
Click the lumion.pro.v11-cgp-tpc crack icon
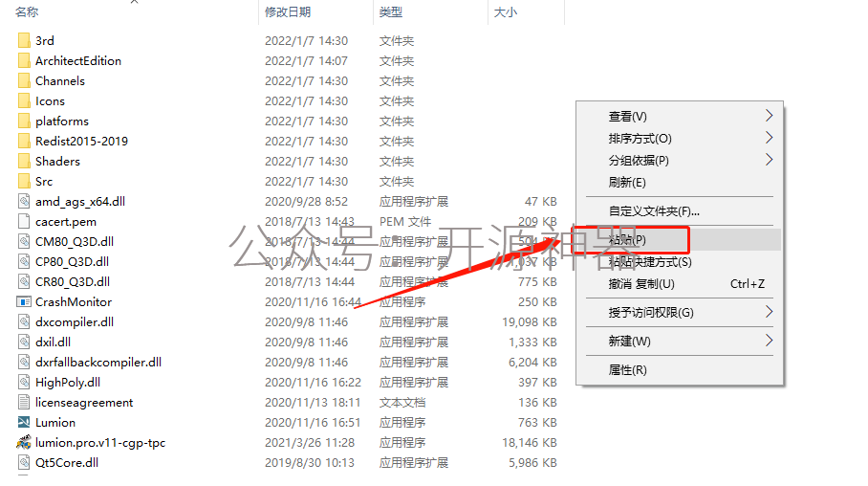[x=24, y=442]
